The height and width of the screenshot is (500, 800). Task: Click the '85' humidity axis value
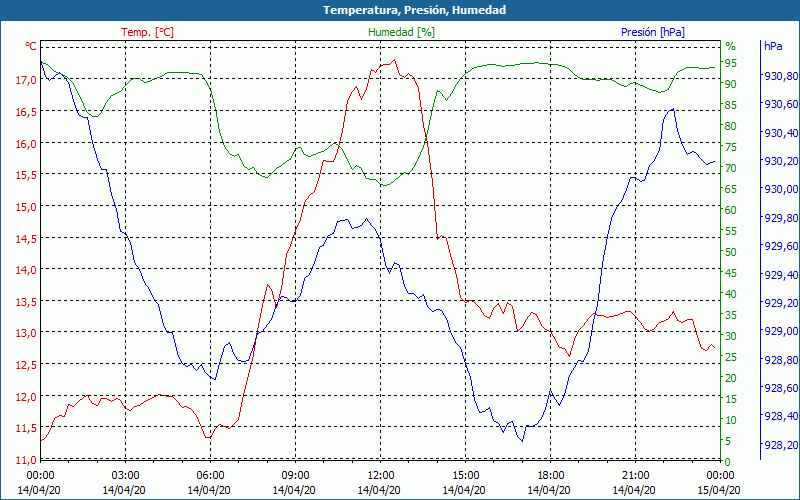click(x=731, y=106)
